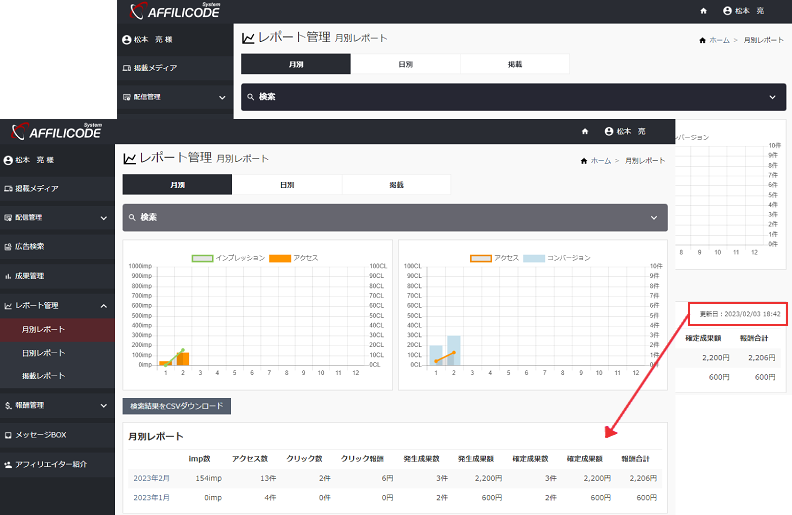Collapse the レポート管理 menu chevron
The height and width of the screenshot is (515, 792).
104,305
